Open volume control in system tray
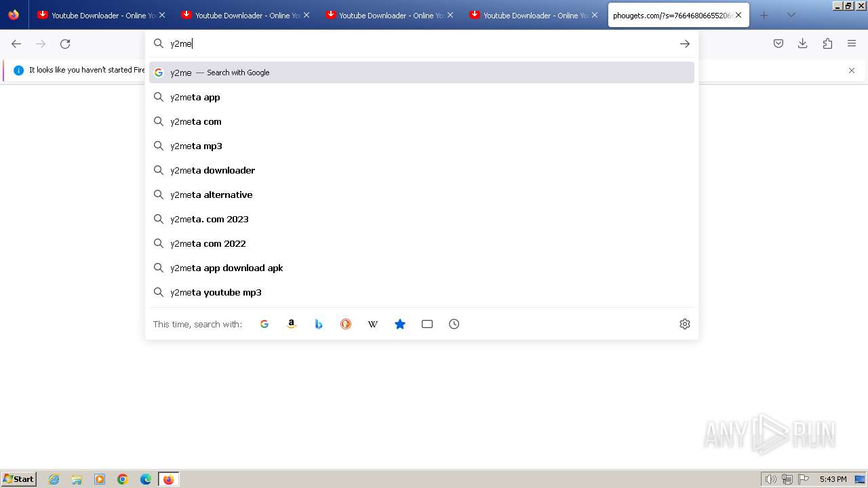Screen dimensions: 868x488 (770, 479)
